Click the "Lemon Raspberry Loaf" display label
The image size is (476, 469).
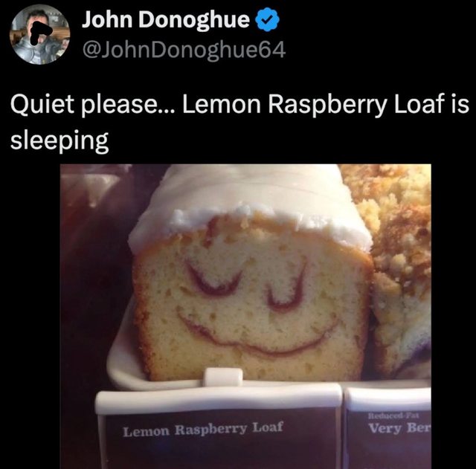[x=203, y=429]
